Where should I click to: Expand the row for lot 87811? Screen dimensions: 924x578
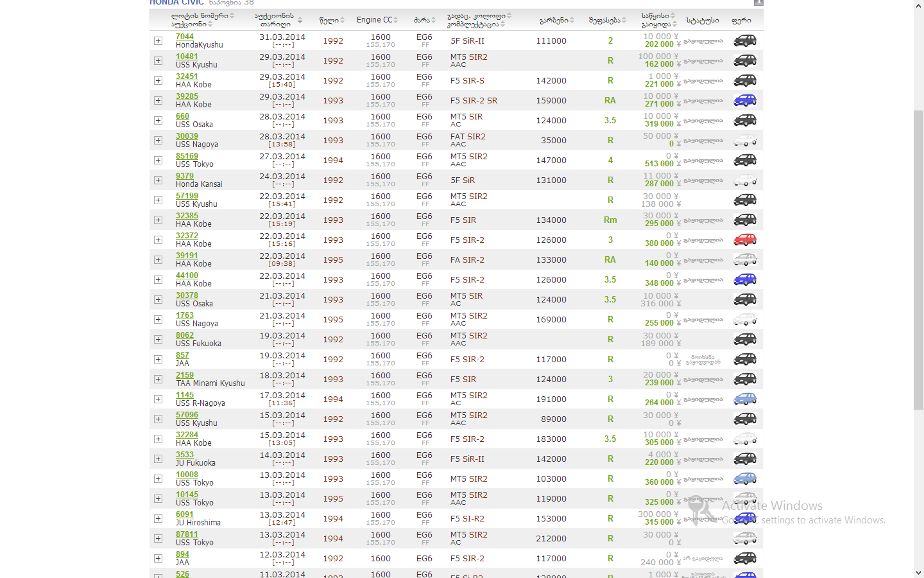pyautogui.click(x=158, y=538)
